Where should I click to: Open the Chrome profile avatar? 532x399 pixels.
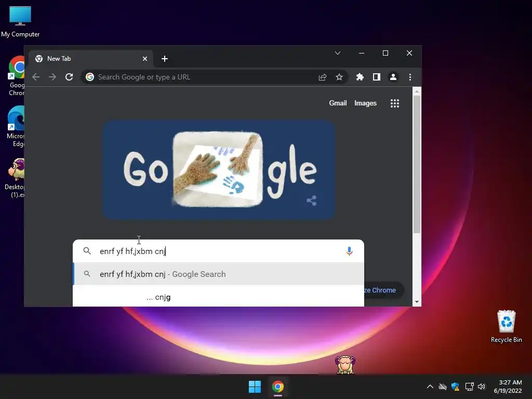tap(393, 77)
